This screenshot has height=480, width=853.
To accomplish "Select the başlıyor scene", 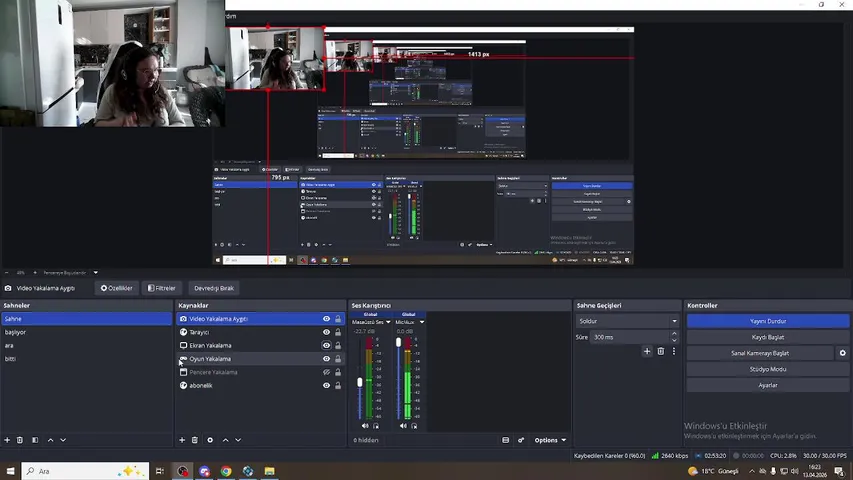I will tap(86, 332).
